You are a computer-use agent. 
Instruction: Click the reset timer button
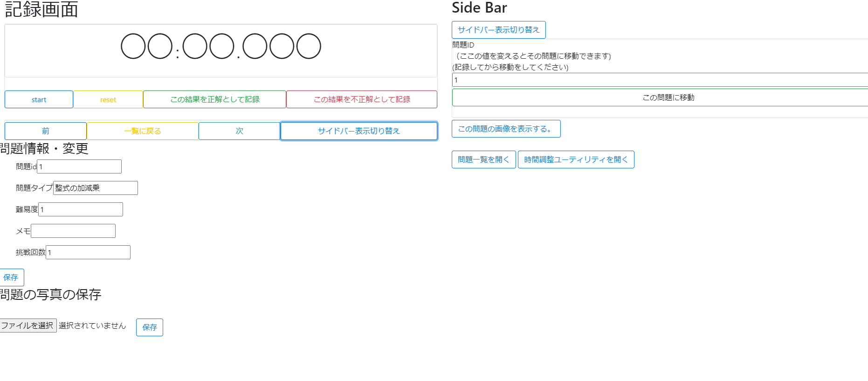click(108, 99)
